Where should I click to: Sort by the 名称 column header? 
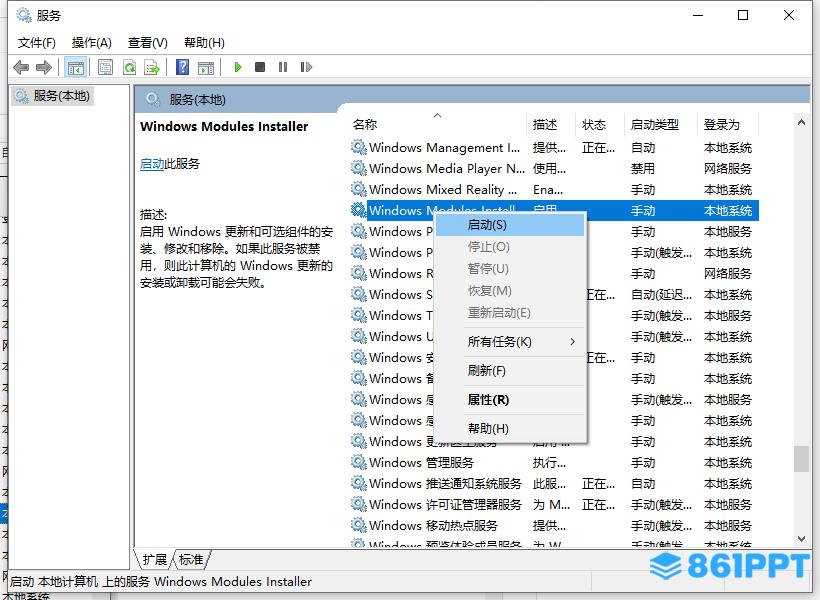pyautogui.click(x=438, y=124)
